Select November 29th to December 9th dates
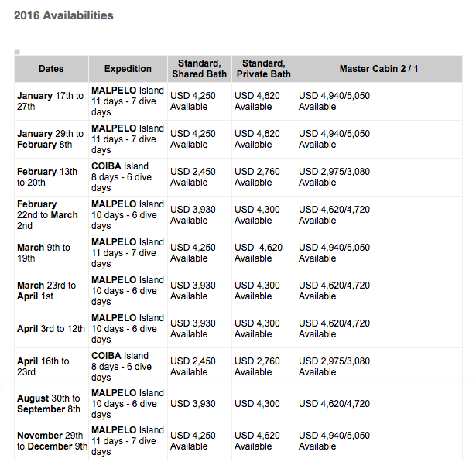 (x=52, y=441)
